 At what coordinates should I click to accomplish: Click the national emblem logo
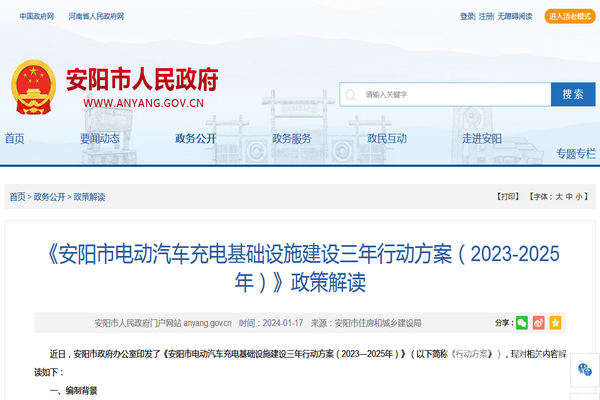pyautogui.click(x=33, y=88)
